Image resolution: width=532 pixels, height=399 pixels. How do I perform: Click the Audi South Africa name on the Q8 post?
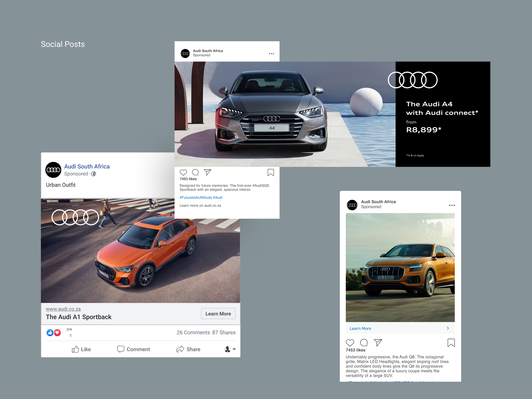click(378, 202)
